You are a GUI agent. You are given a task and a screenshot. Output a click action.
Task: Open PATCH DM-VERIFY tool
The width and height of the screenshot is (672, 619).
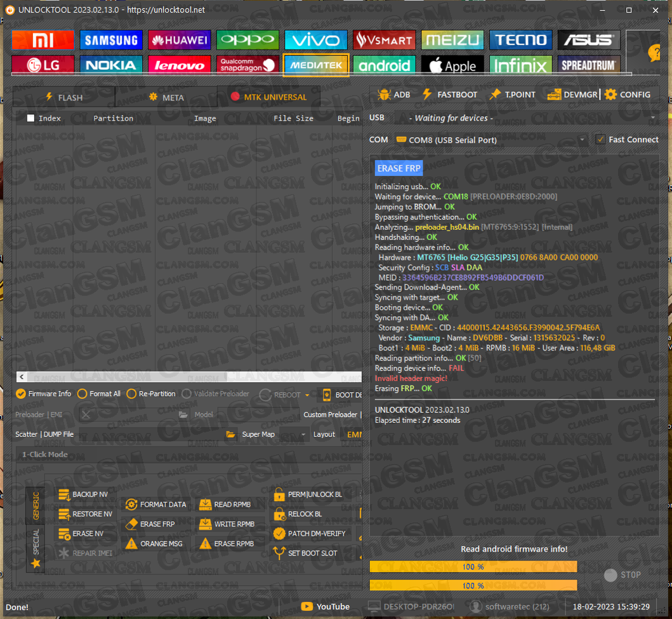pos(279,534)
